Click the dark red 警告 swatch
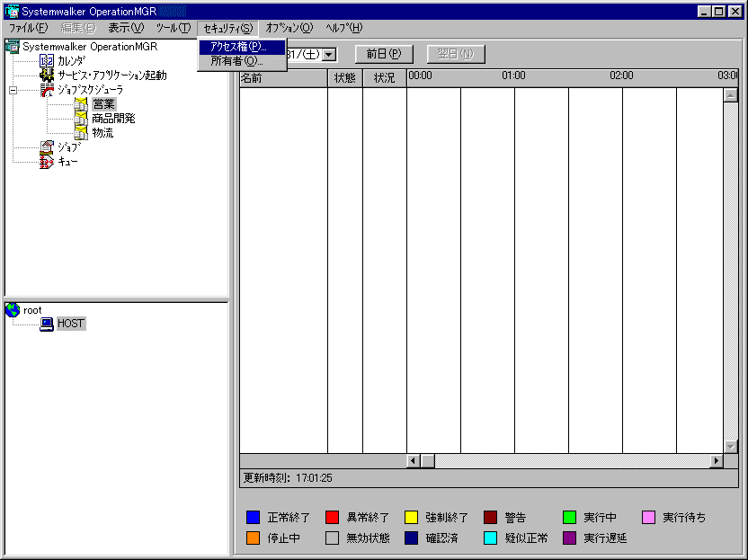The height and width of the screenshot is (560, 748). tap(490, 518)
